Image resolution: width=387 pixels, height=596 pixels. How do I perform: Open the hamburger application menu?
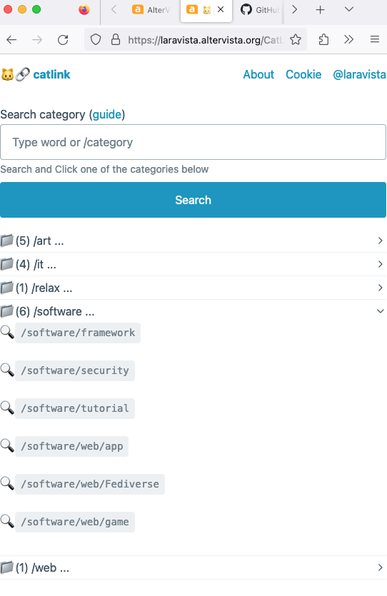pos(374,39)
